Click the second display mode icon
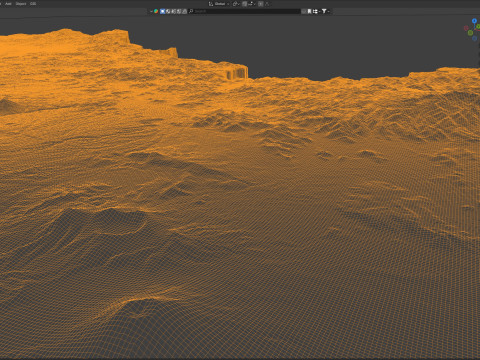 tap(168, 11)
